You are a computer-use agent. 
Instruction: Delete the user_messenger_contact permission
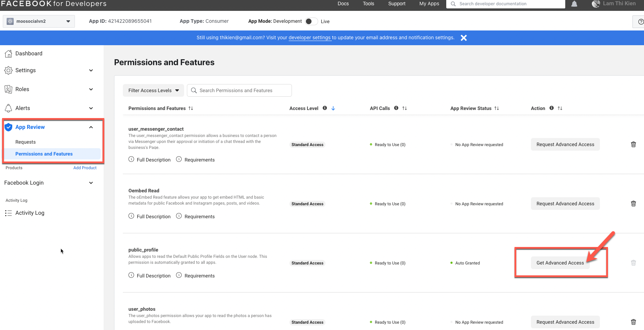pyautogui.click(x=633, y=144)
